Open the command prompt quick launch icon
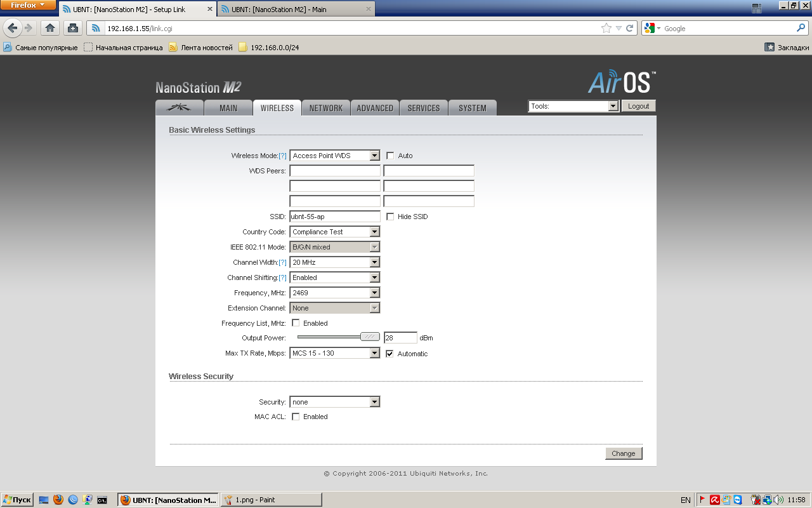Image resolution: width=812 pixels, height=508 pixels. [102, 500]
